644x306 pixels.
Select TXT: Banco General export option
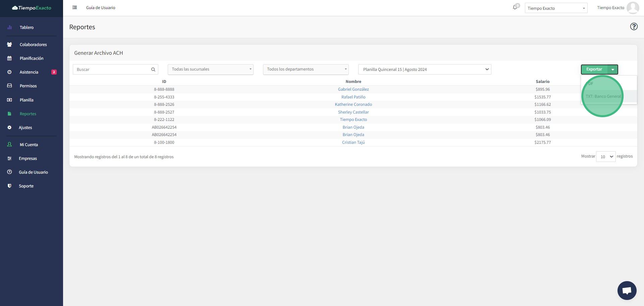603,96
